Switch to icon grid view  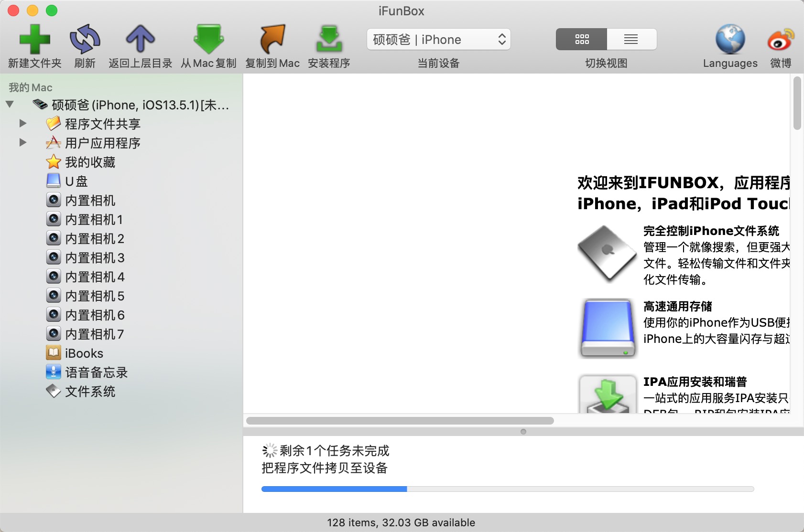click(x=581, y=39)
